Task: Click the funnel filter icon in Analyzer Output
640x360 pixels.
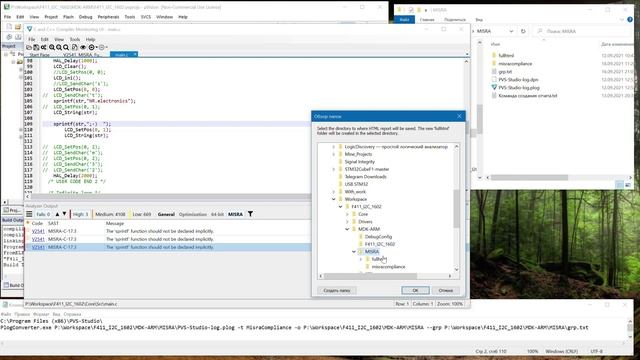Action: pos(250,214)
